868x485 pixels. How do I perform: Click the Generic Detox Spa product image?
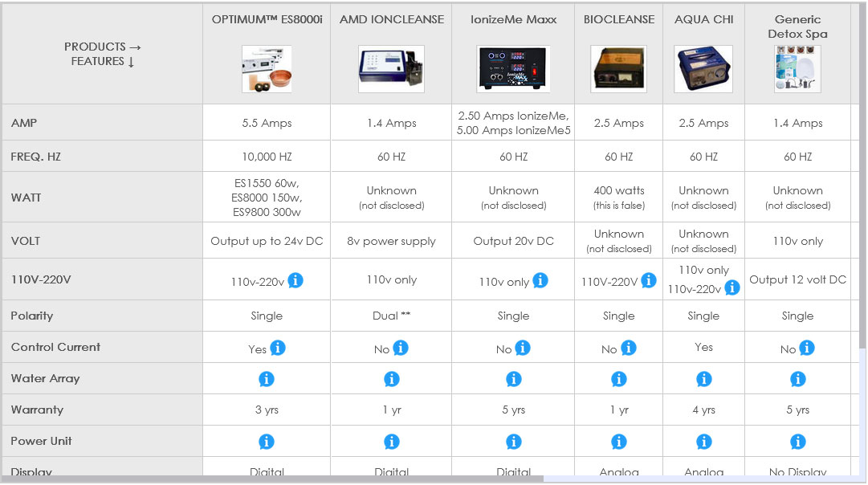coord(797,69)
